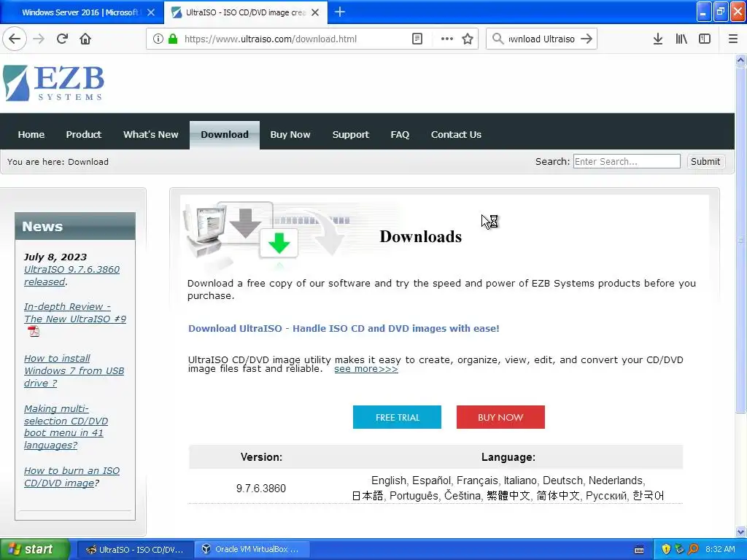Open the FAQ menu item
The width and height of the screenshot is (747, 560).
tap(400, 134)
